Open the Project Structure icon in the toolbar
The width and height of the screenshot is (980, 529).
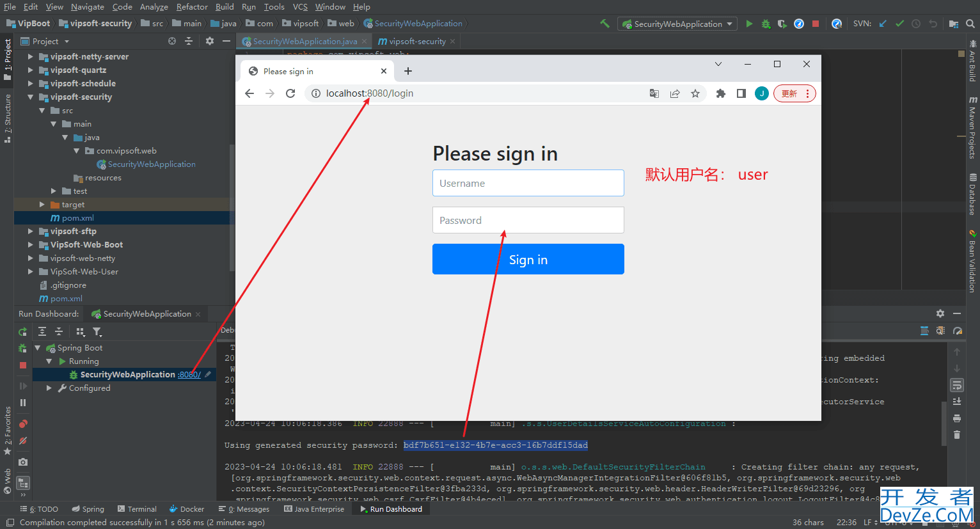[x=954, y=24]
